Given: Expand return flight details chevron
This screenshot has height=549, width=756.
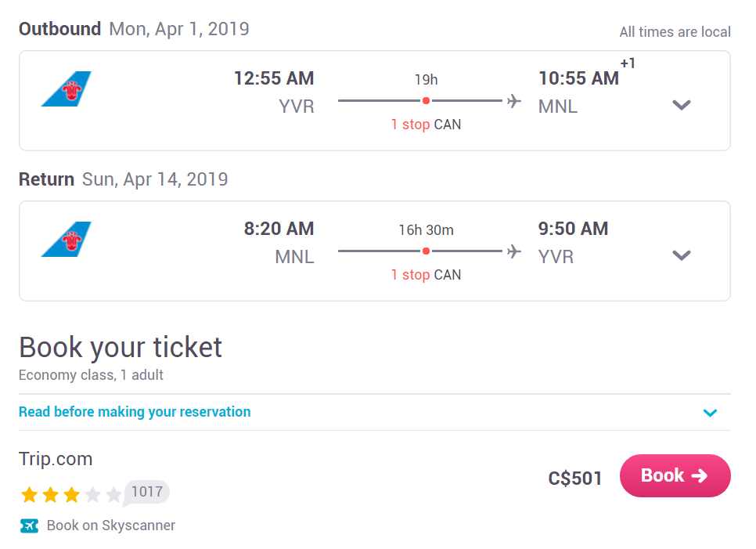Looking at the screenshot, I should (682, 255).
